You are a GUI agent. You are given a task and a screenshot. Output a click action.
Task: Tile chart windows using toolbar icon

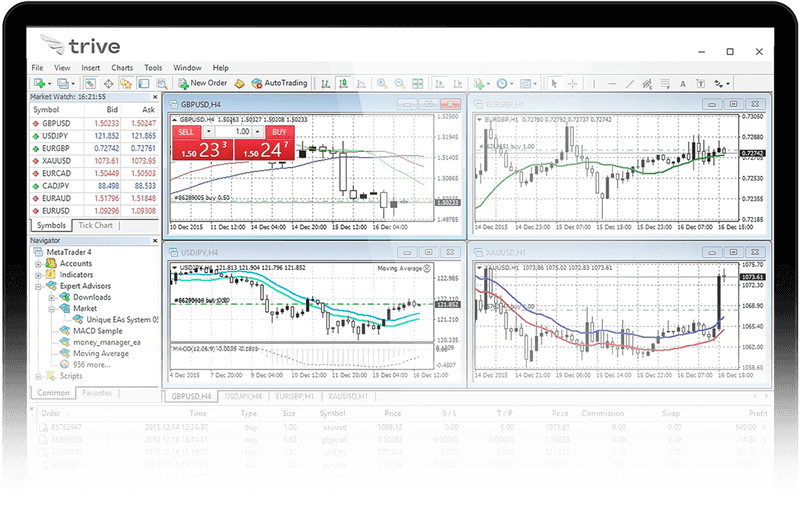point(418,83)
